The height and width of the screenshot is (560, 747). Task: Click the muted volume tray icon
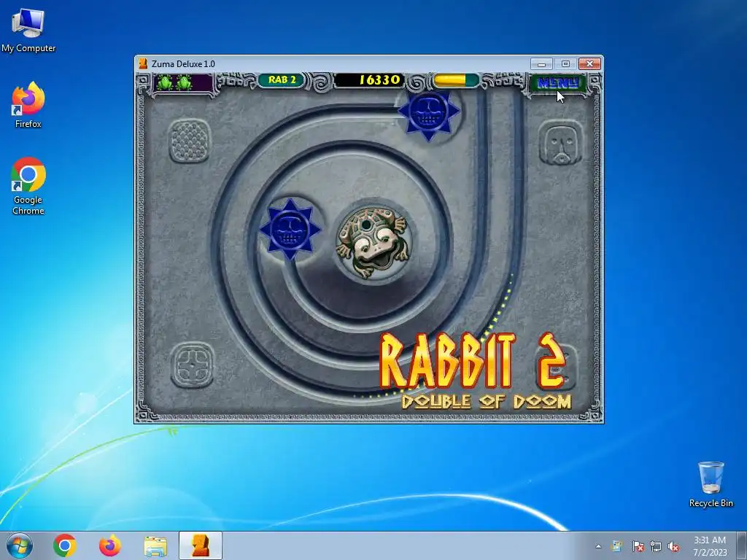coord(673,546)
